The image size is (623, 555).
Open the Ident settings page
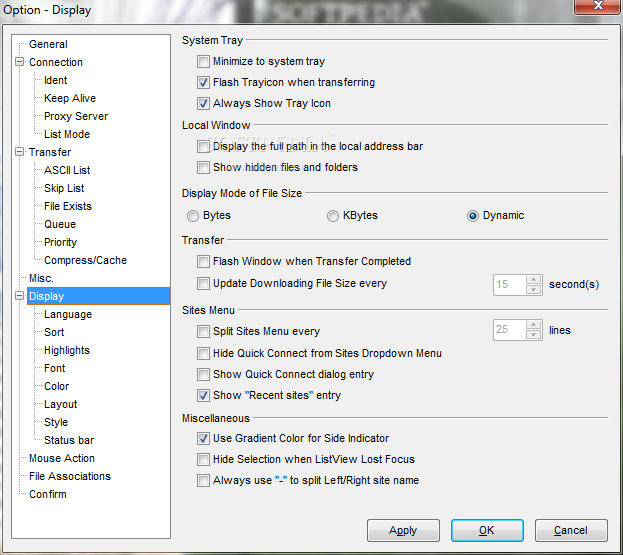tap(55, 80)
